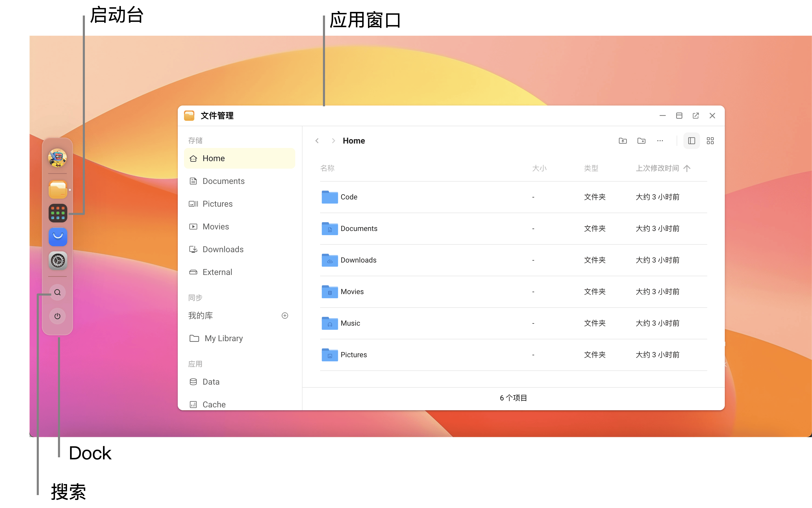The width and height of the screenshot is (812, 508).
Task: Click the new folder toolbar icon
Action: click(641, 141)
